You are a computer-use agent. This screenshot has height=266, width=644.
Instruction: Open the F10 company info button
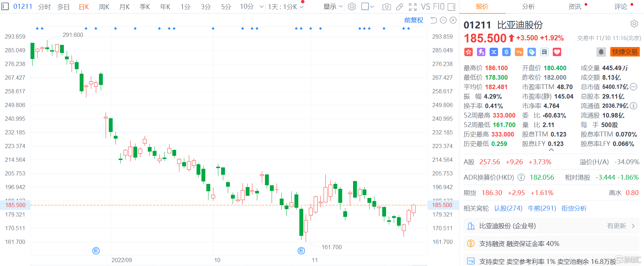(439, 7)
